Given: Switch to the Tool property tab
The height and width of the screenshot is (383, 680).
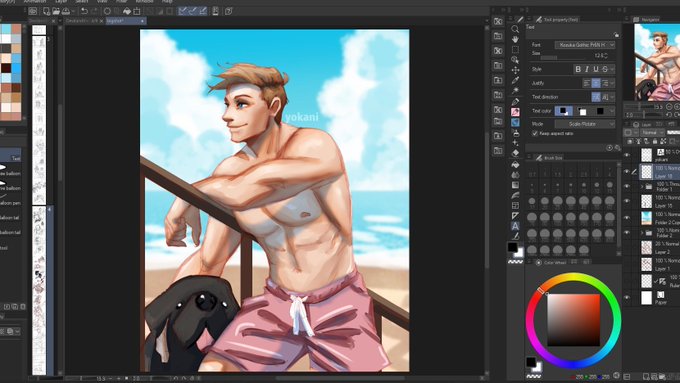Looking at the screenshot, I should click(557, 20).
